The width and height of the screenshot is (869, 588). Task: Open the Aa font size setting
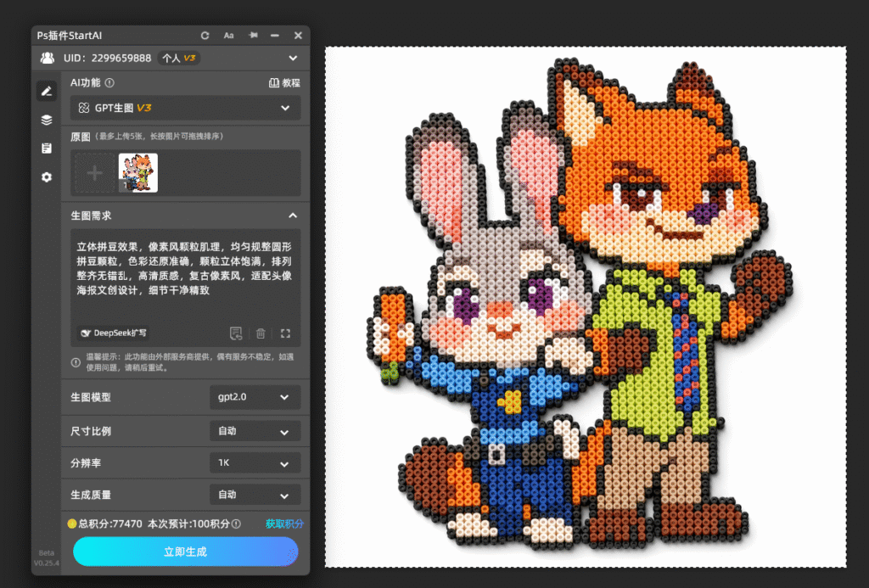pos(228,36)
